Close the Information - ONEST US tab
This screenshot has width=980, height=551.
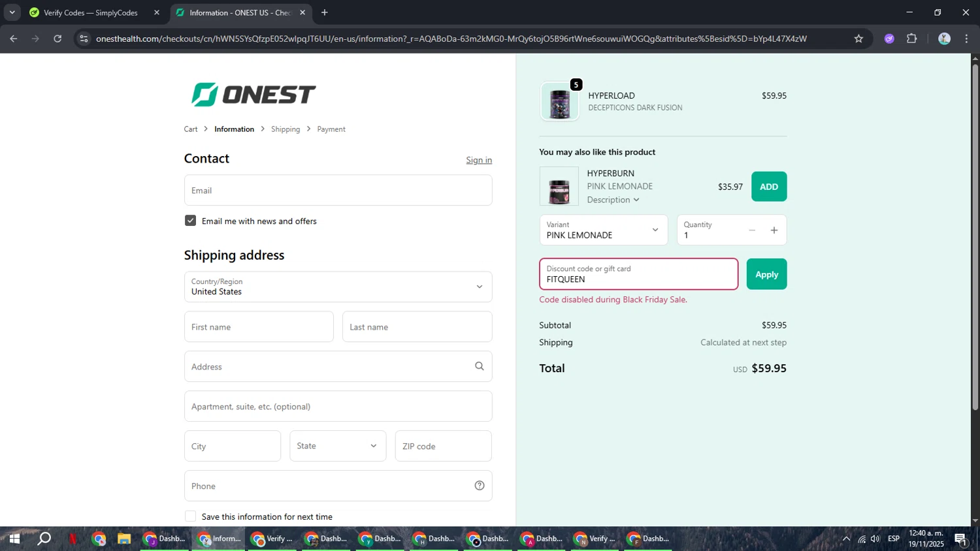302,12
